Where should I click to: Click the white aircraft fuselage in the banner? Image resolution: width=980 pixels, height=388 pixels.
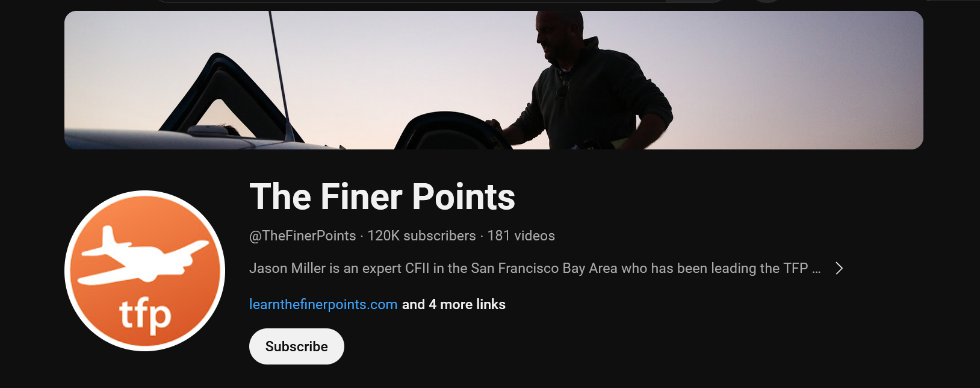click(199, 140)
